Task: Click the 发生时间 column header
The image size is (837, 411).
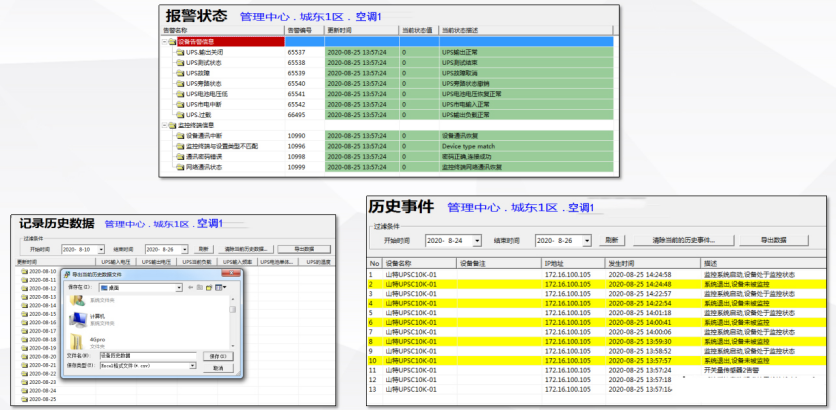Action: pyautogui.click(x=622, y=262)
